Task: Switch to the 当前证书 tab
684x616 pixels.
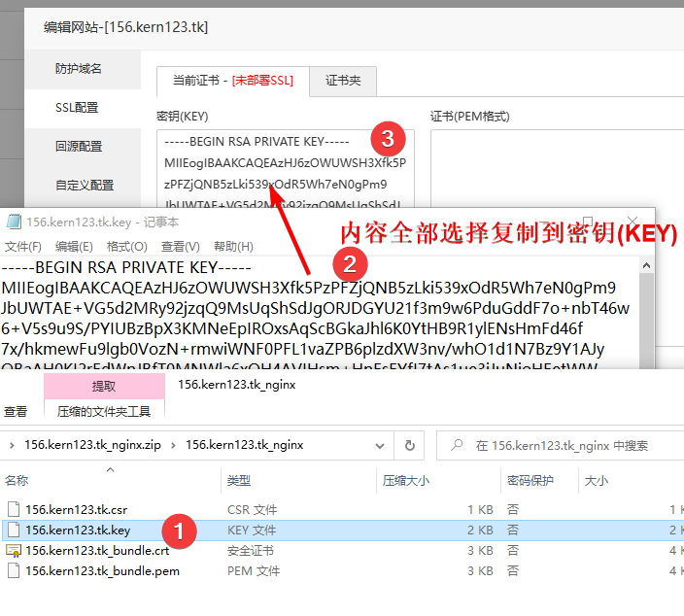Action: 233,81
